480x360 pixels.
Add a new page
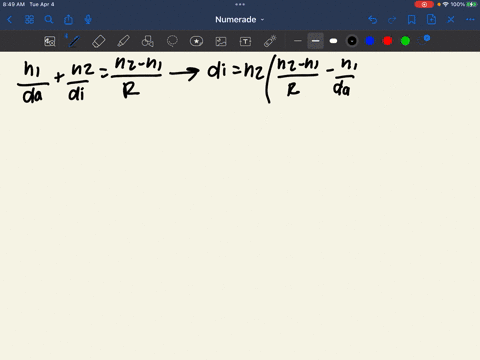click(x=431, y=20)
